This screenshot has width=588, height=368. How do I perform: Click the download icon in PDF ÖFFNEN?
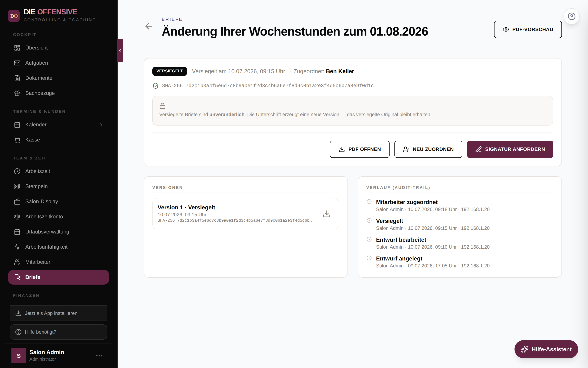click(342, 149)
